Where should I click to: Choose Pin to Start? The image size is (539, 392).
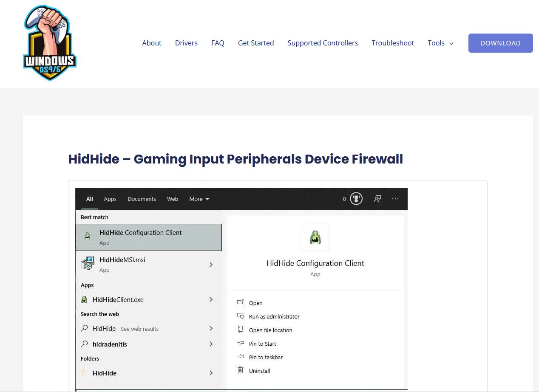point(263,344)
